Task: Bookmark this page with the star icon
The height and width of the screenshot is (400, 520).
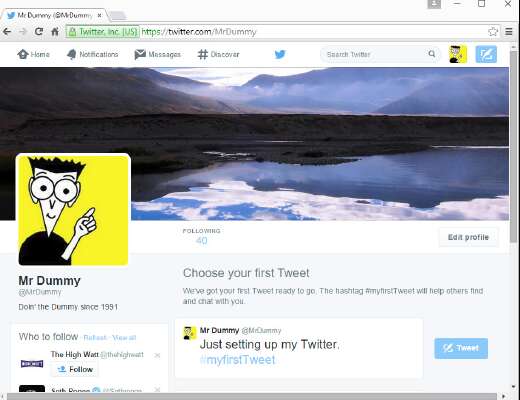Action: [493, 32]
